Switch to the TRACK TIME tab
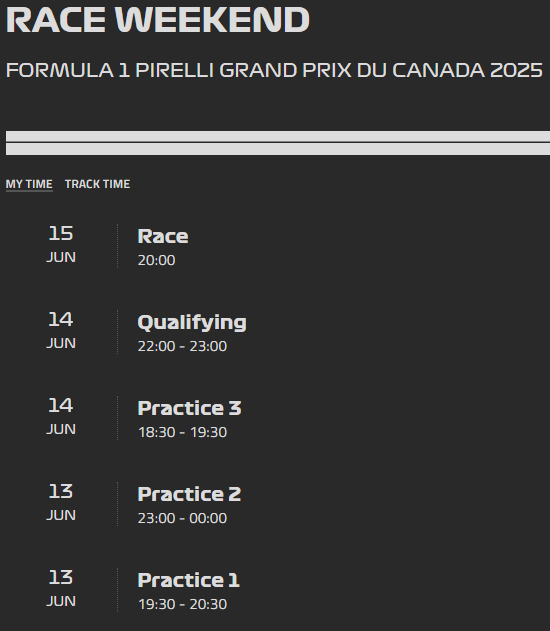This screenshot has height=631, width=550. 97,184
